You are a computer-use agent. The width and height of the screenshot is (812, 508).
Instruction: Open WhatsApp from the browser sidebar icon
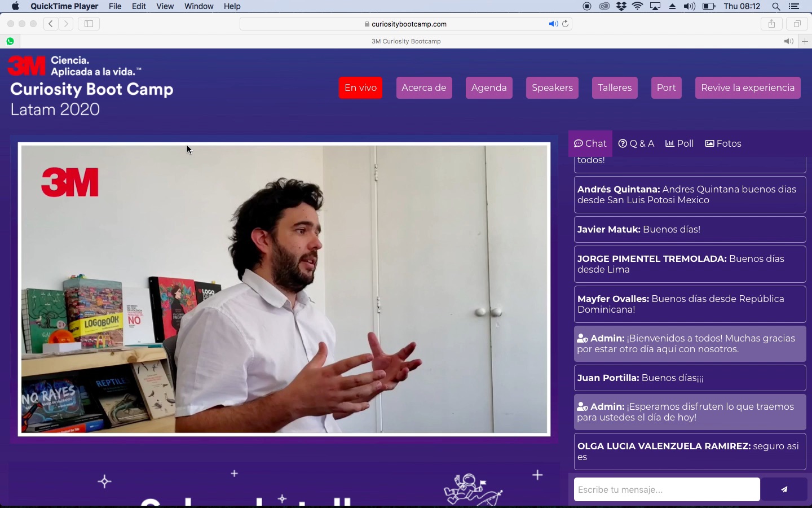click(x=10, y=41)
